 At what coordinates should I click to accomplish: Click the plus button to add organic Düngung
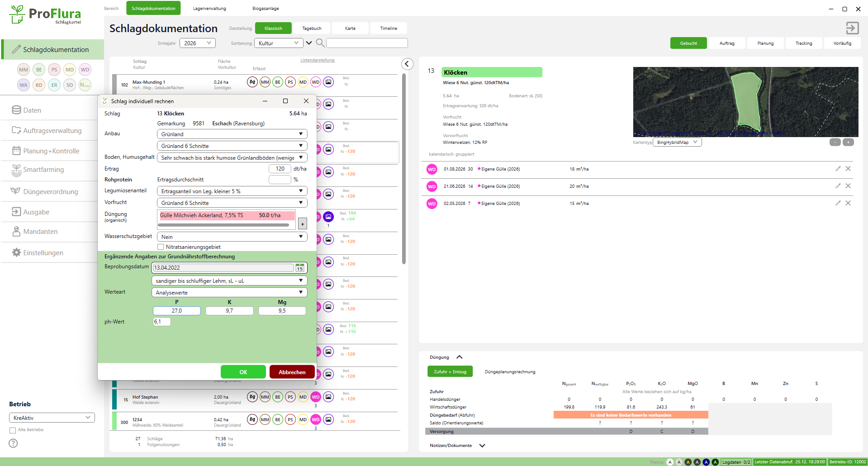click(x=303, y=224)
